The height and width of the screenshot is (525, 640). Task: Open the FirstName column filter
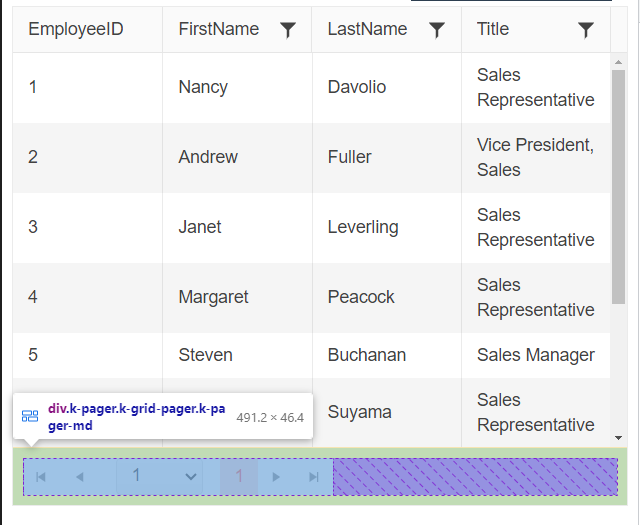click(288, 30)
